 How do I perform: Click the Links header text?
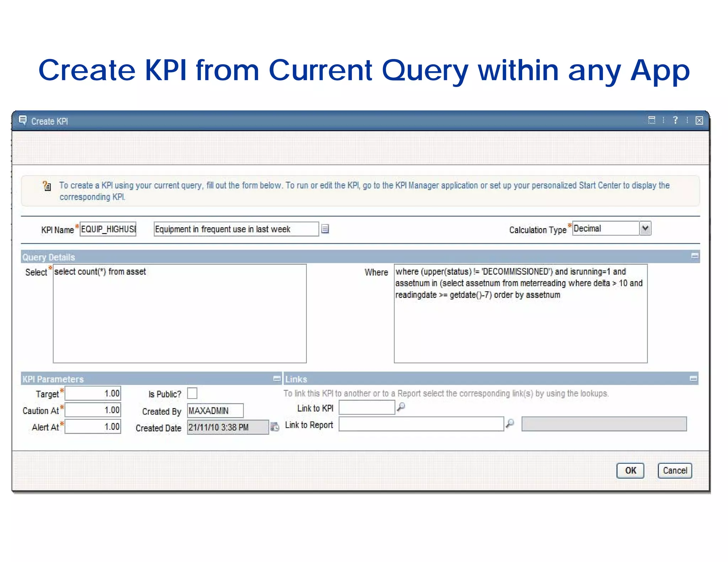coord(296,379)
